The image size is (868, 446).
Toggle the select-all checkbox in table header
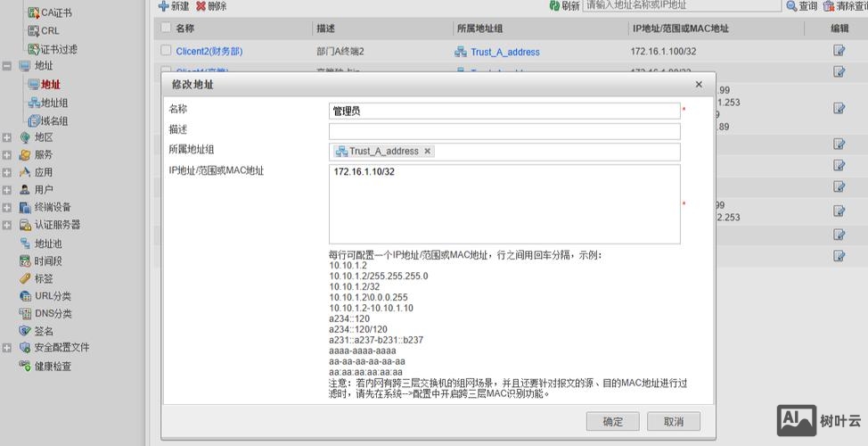(166, 28)
